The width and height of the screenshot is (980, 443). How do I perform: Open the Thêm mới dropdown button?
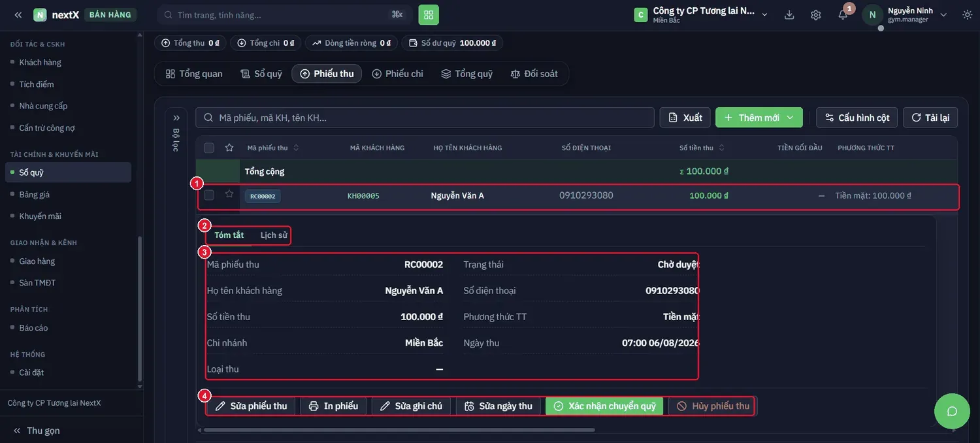coord(759,118)
